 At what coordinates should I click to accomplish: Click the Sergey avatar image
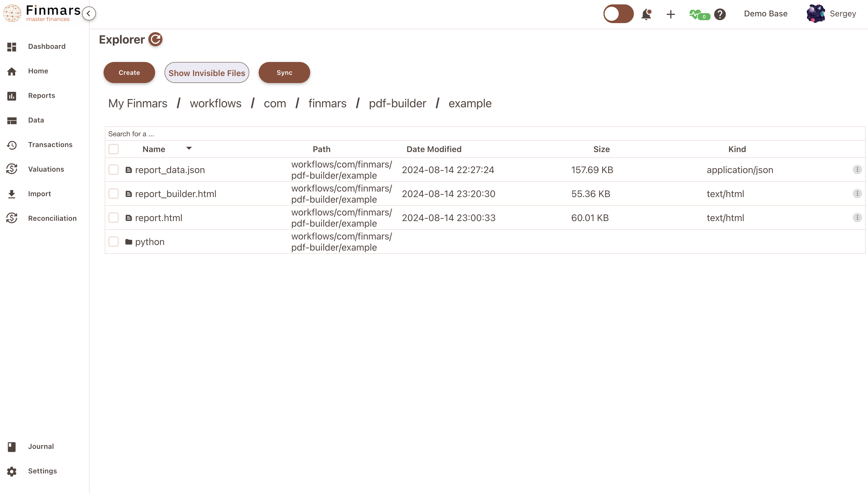(816, 13)
